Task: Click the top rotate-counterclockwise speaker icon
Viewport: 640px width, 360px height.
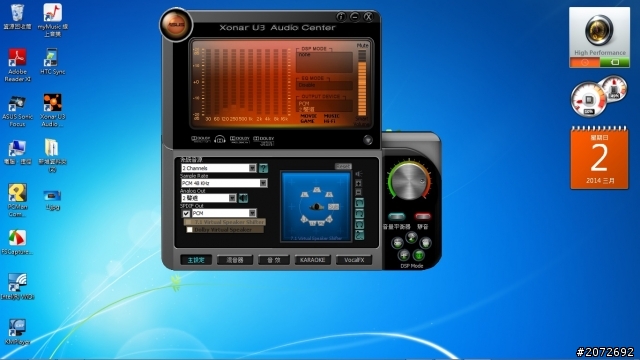Action: click(x=359, y=203)
